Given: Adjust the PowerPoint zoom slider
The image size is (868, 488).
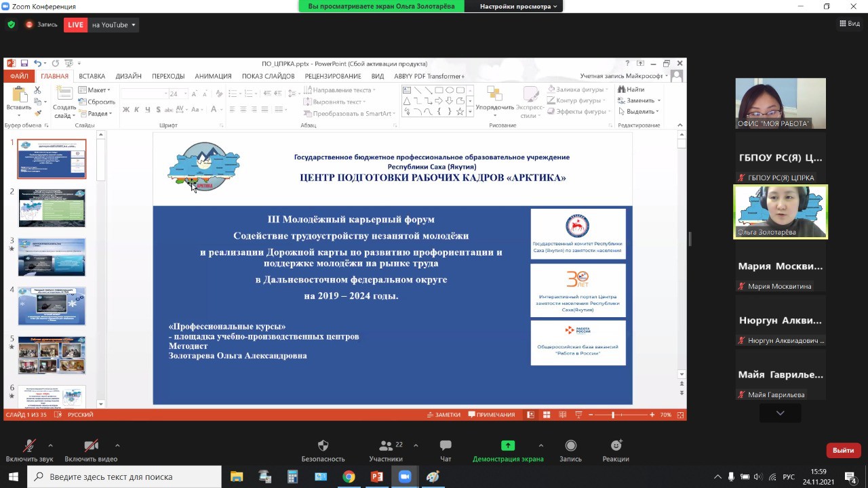Looking at the screenshot, I should click(x=613, y=415).
